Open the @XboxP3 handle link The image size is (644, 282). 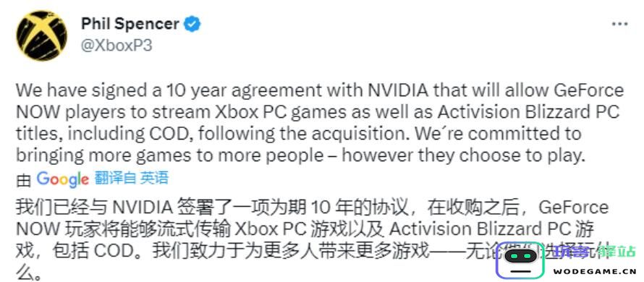pos(116,46)
